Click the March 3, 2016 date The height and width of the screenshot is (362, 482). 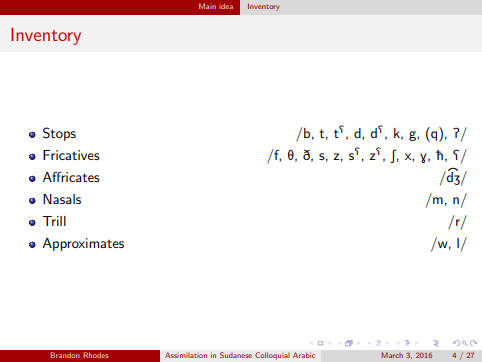407,355
